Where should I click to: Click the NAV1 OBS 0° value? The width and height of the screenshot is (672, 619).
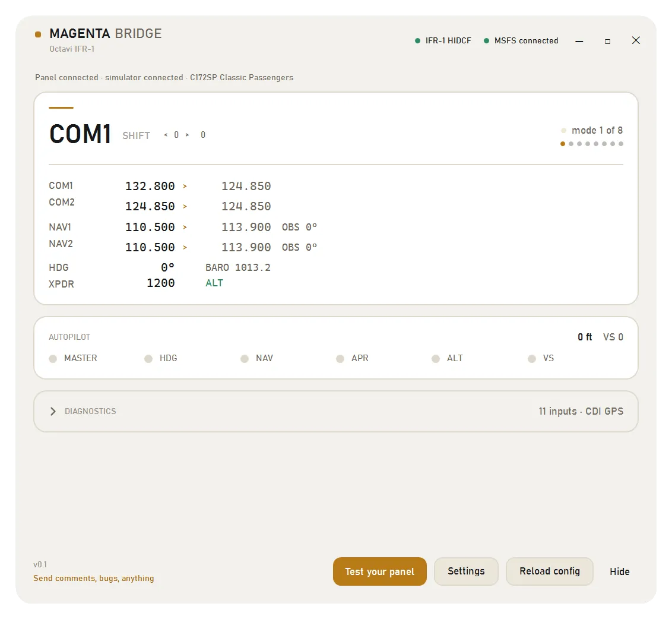300,227
